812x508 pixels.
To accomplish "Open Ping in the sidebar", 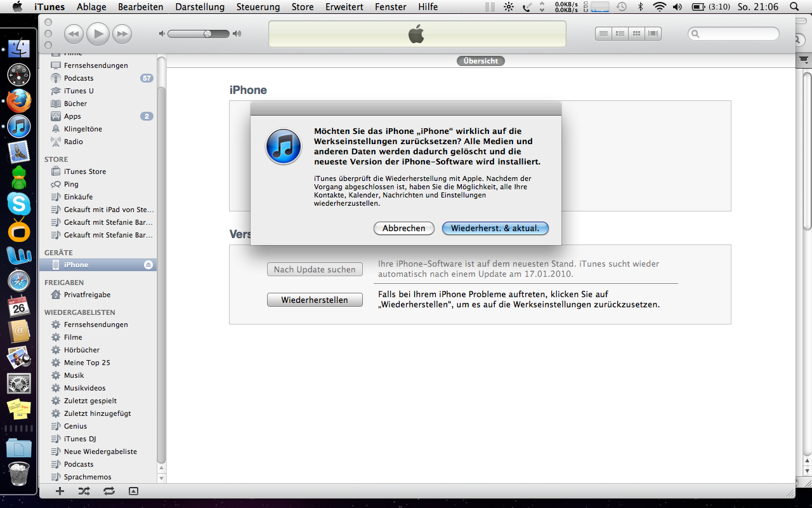I will click(98, 184).
